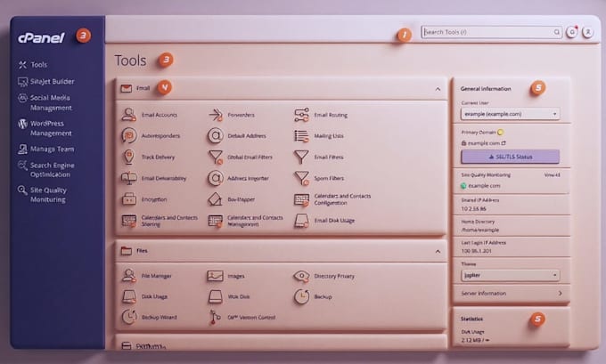The width and height of the screenshot is (606, 364).
Task: Open the Global Email Filters icon
Action: click(216, 157)
